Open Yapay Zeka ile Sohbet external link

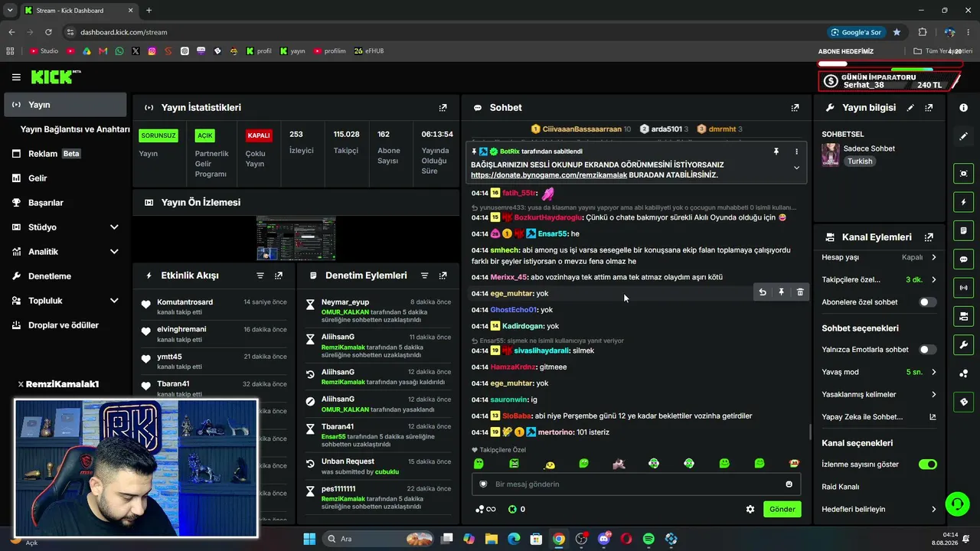click(x=933, y=417)
